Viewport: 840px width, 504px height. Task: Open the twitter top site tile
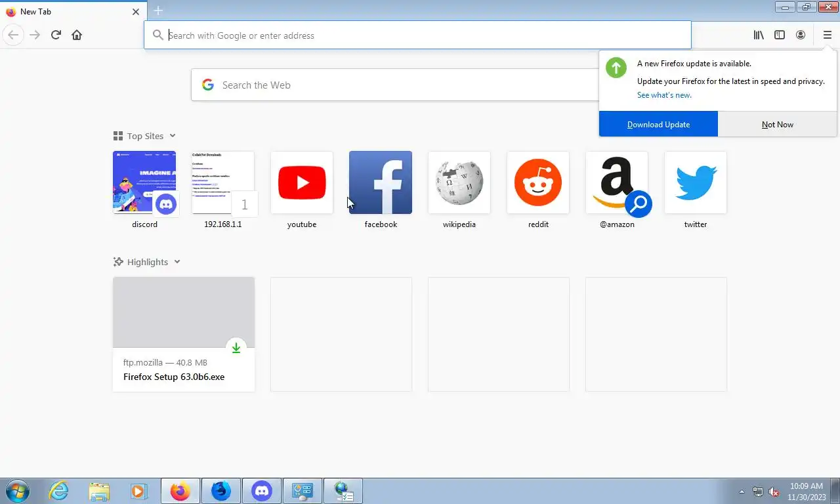coord(696,190)
